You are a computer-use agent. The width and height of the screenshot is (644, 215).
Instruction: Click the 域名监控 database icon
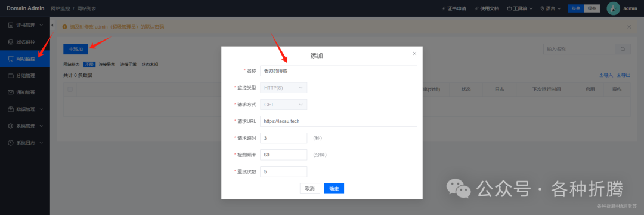[11, 42]
